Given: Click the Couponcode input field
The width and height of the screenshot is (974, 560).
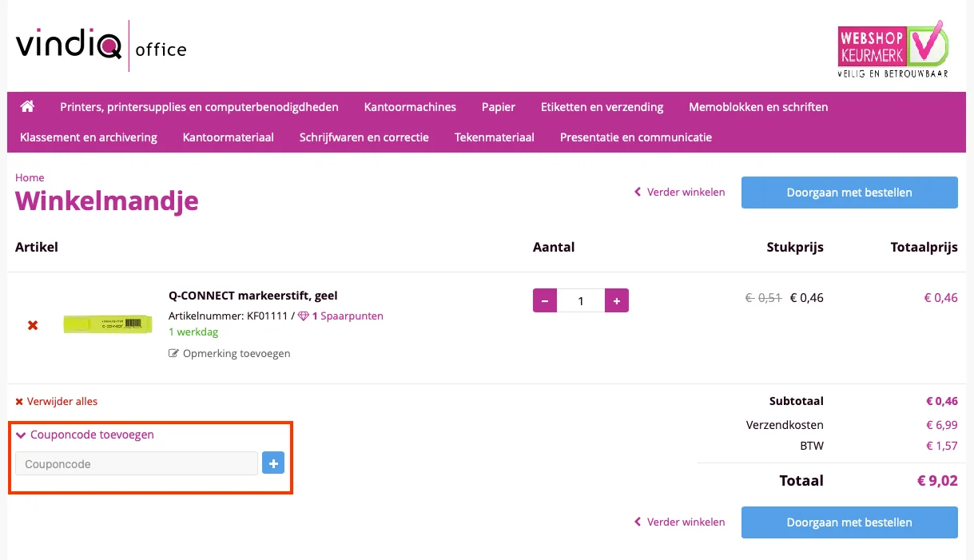Looking at the screenshot, I should pos(137,463).
